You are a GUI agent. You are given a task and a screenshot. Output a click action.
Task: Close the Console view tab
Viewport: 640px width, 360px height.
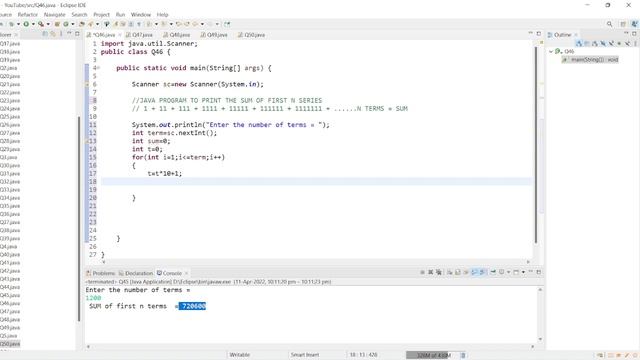click(x=187, y=273)
